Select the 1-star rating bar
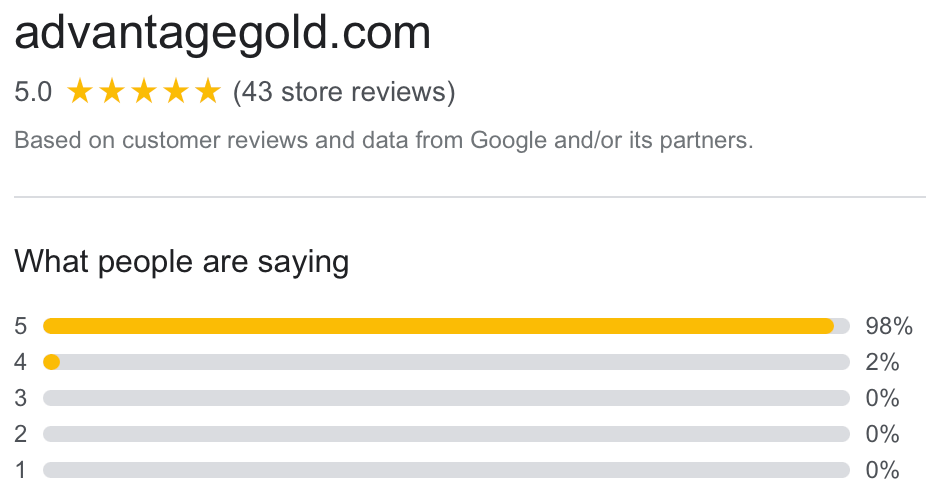 pyautogui.click(x=446, y=470)
